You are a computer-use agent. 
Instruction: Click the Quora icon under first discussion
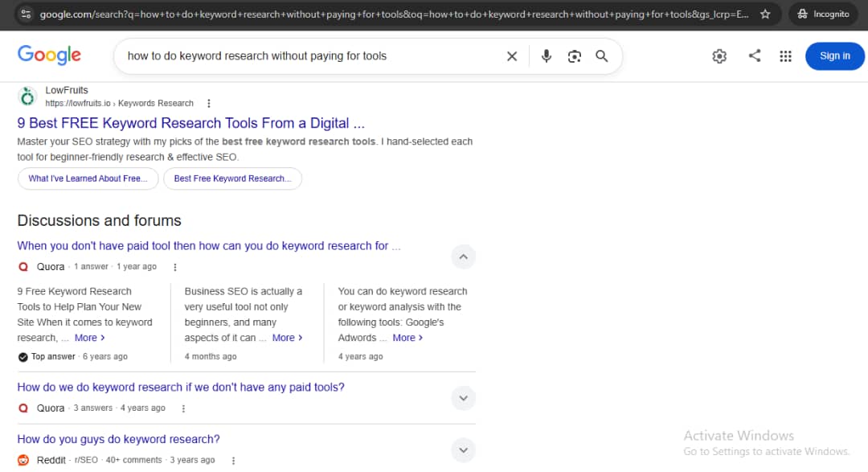click(23, 266)
